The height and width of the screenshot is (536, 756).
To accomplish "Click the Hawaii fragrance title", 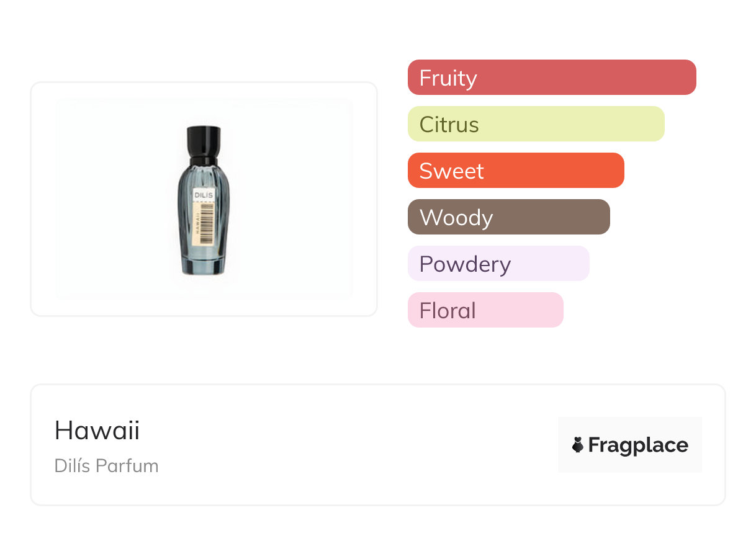I will point(97,431).
